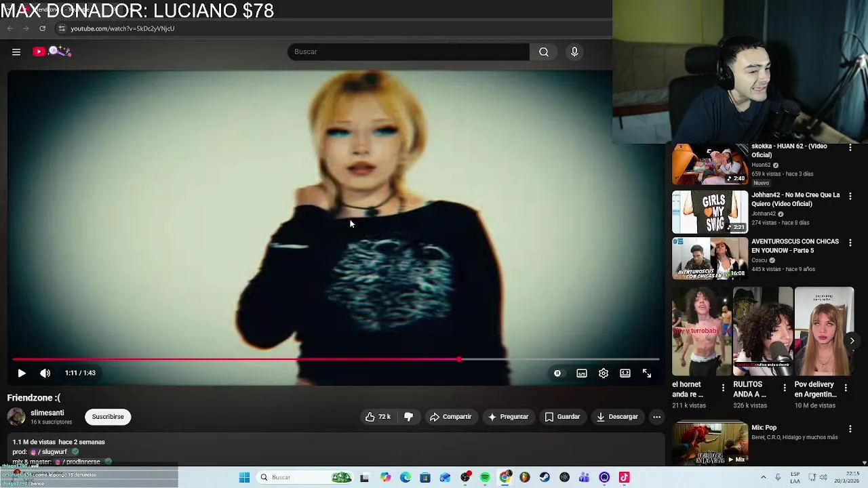Save the video with Guardar
This screenshot has width=868, height=488.
pos(562,417)
